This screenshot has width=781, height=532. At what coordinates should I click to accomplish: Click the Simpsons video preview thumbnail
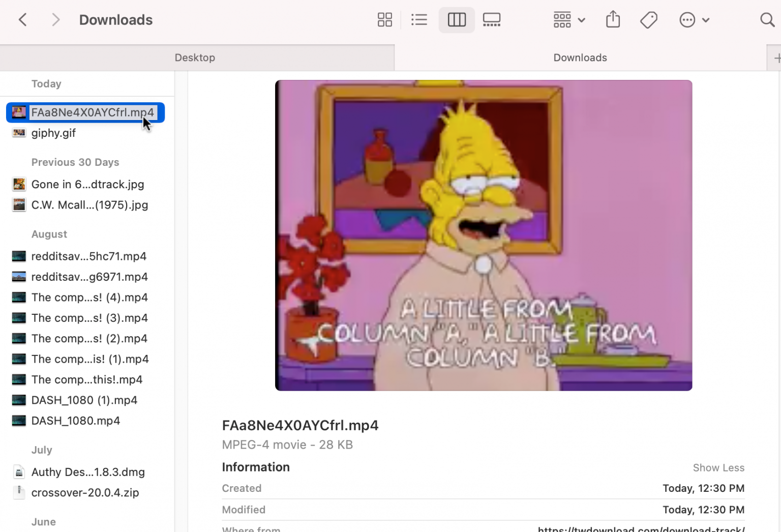483,235
